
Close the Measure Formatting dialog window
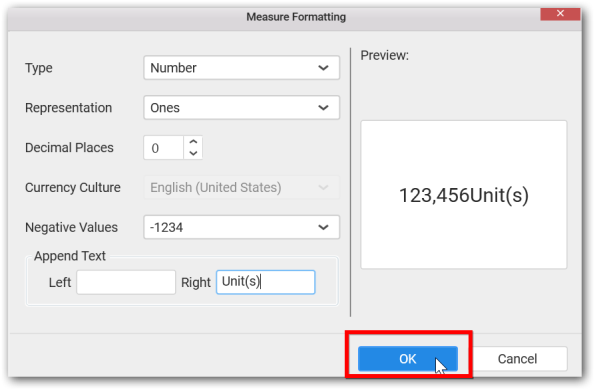[560, 14]
